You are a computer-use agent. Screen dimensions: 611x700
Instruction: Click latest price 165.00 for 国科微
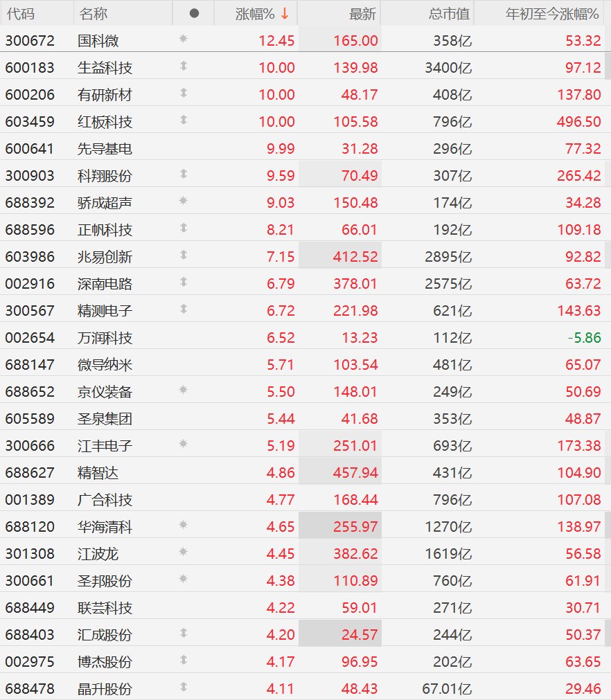(x=355, y=41)
